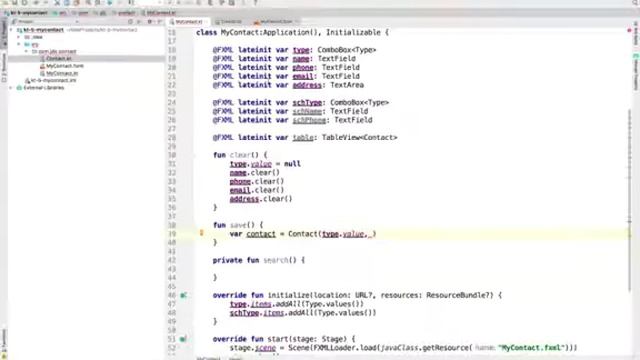Collapse the kt-5-mycontact root project node
This screenshot has width=640, height=360.
pyautogui.click(x=11, y=30)
